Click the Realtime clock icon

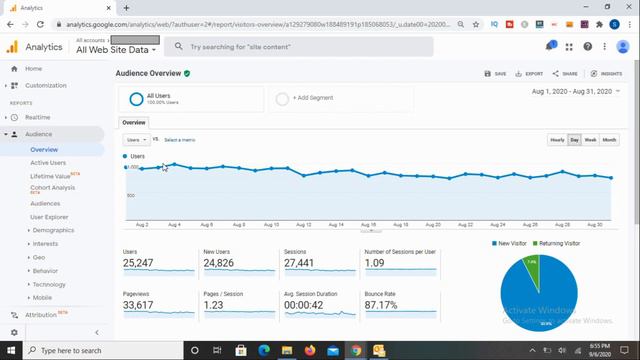14,118
